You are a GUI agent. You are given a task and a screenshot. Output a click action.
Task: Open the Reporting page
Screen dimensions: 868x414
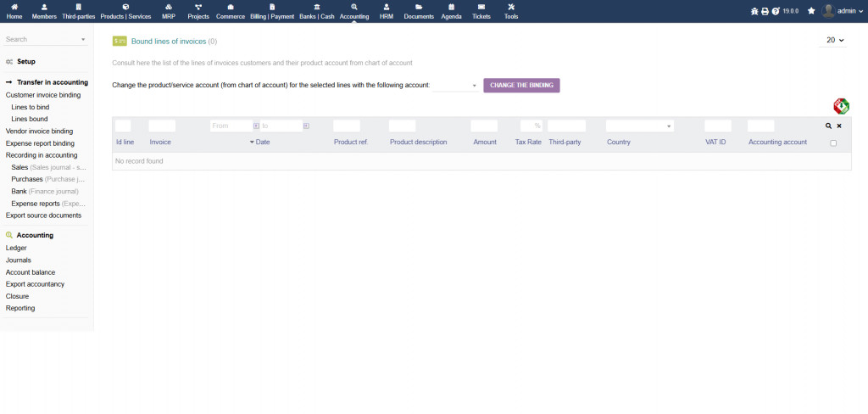tap(20, 308)
